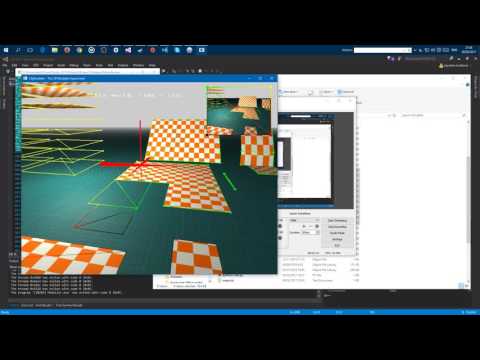Click the Ready status in the Visual Studio status bar

pyautogui.click(x=5, y=312)
